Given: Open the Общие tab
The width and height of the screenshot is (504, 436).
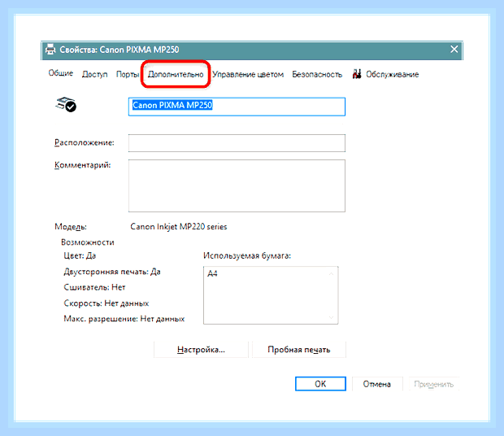Looking at the screenshot, I should pyautogui.click(x=61, y=73).
